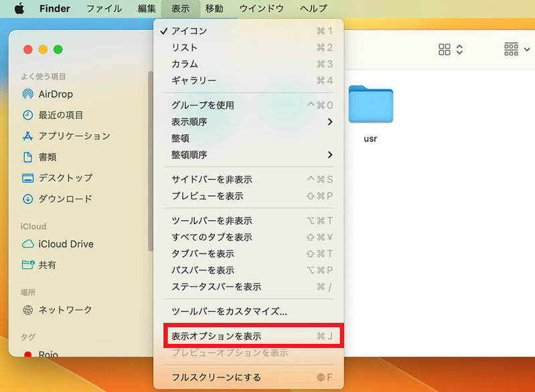Select the usr folder name label
The width and height of the screenshot is (535, 392).
370,138
